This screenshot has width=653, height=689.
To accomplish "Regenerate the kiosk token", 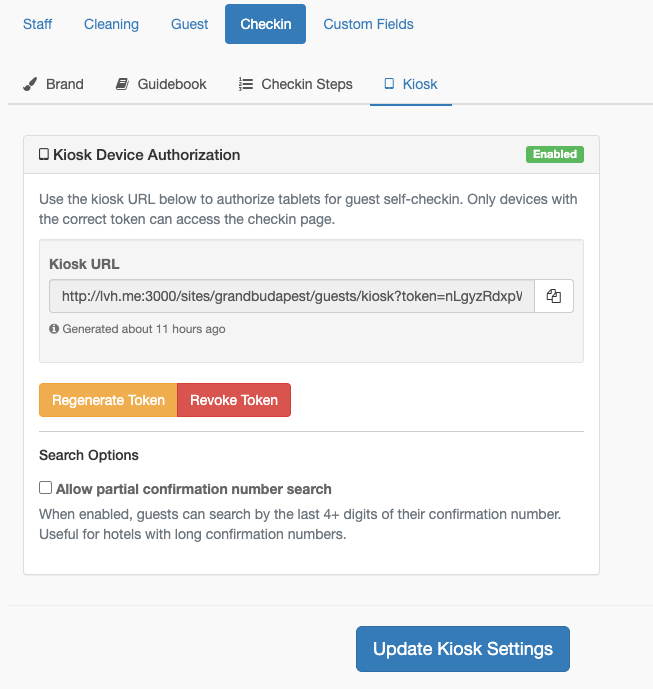I will click(108, 400).
